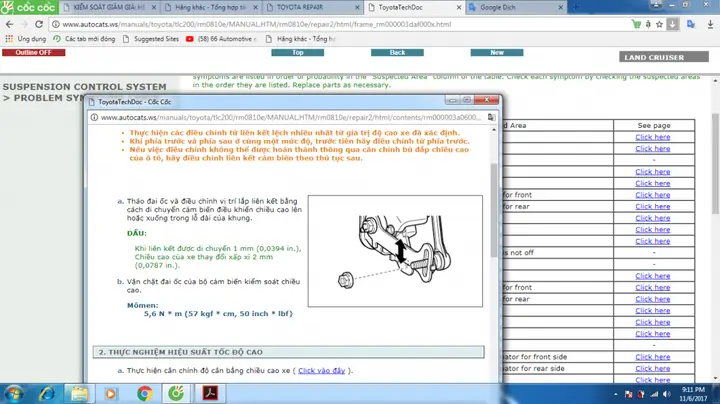Click the DẤU hint label
This screenshot has height=404, width=720.
(x=137, y=233)
